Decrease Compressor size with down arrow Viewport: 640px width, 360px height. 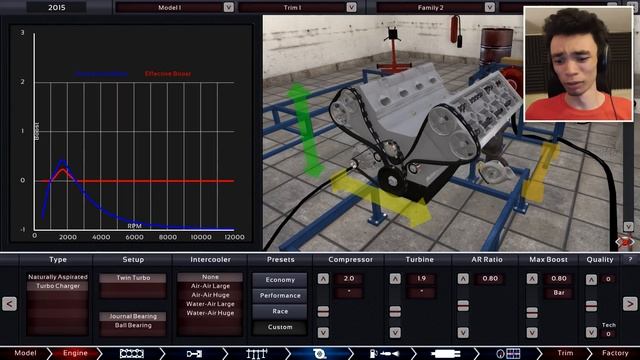coord(323,333)
